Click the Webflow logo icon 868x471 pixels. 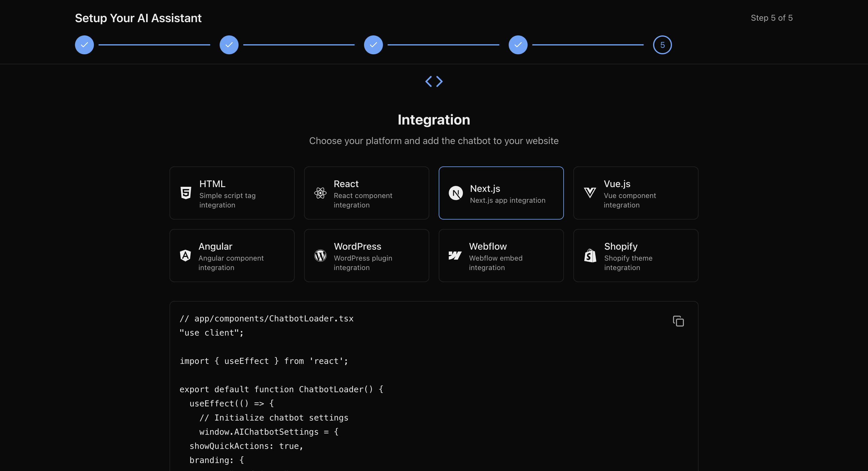coord(455,256)
